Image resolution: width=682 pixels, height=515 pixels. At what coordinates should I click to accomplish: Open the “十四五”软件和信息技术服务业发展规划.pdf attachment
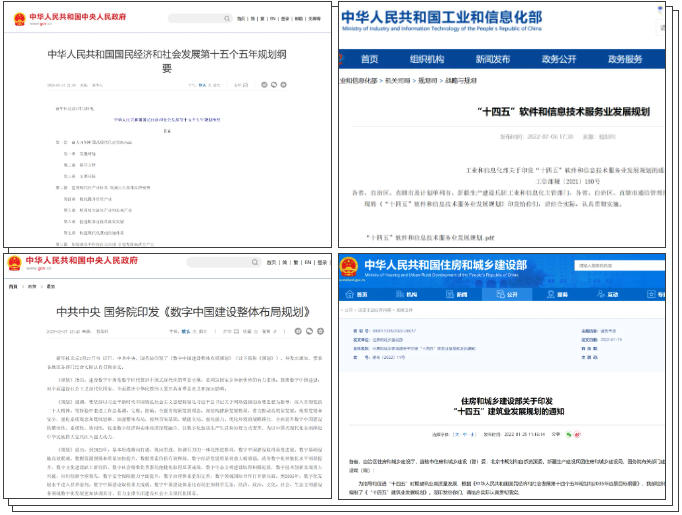pyautogui.click(x=431, y=238)
